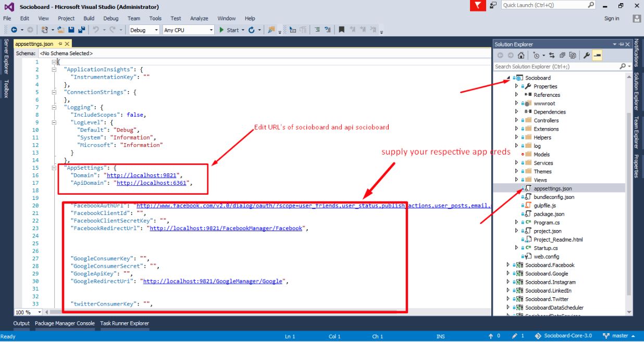This screenshot has height=342, width=644.
Task: Open the Analyze menu
Action: pos(199,18)
